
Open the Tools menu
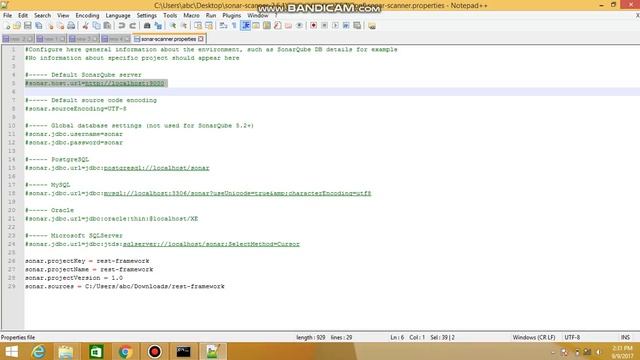click(x=170, y=16)
